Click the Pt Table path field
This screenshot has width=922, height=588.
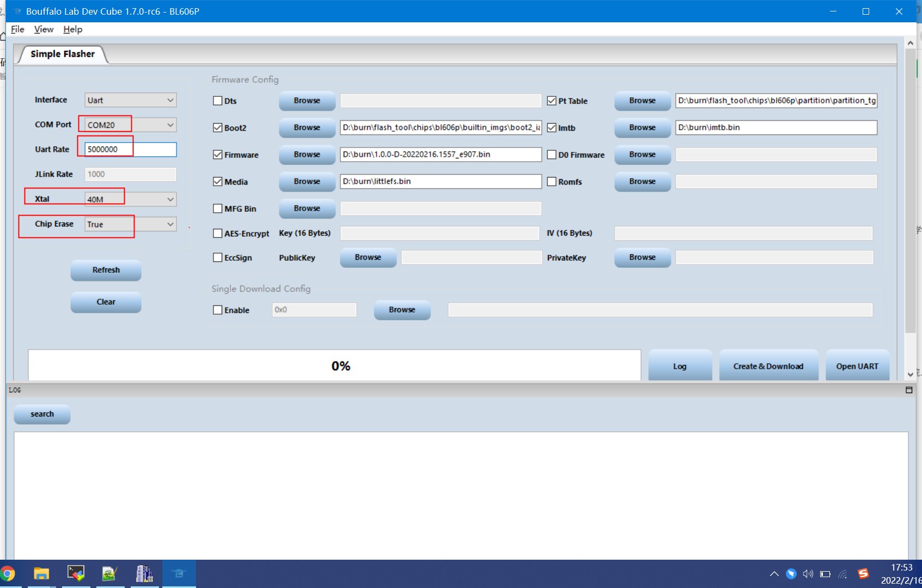click(776, 101)
